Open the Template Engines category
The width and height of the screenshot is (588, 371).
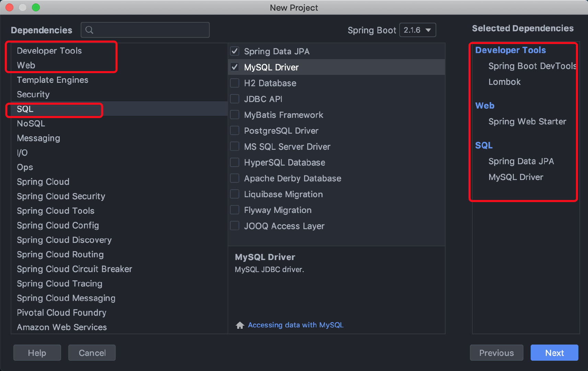click(x=53, y=80)
